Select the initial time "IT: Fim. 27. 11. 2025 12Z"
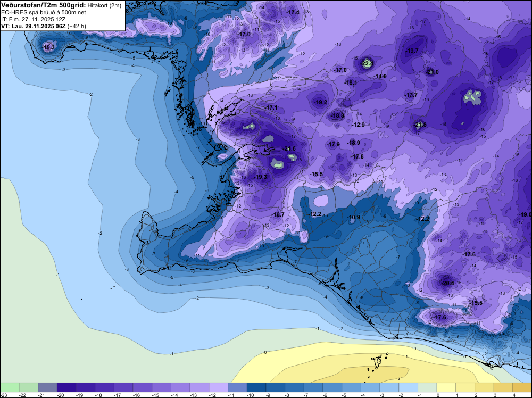532x398 pixels. click(33, 19)
